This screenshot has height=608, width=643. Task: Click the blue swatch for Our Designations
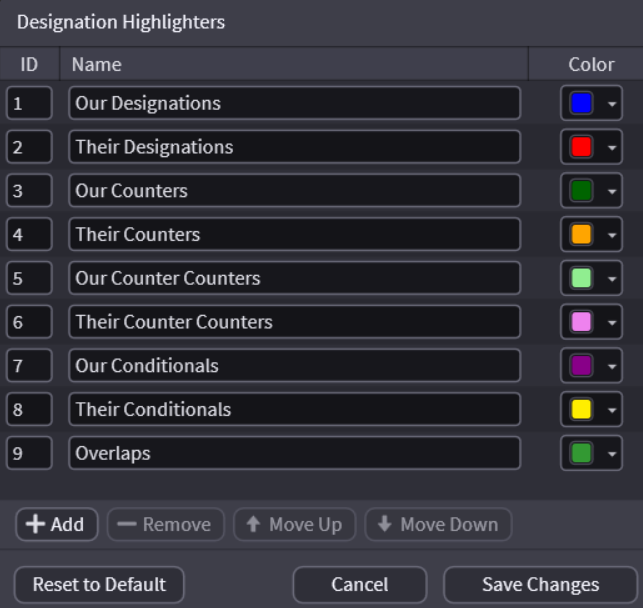coord(580,103)
